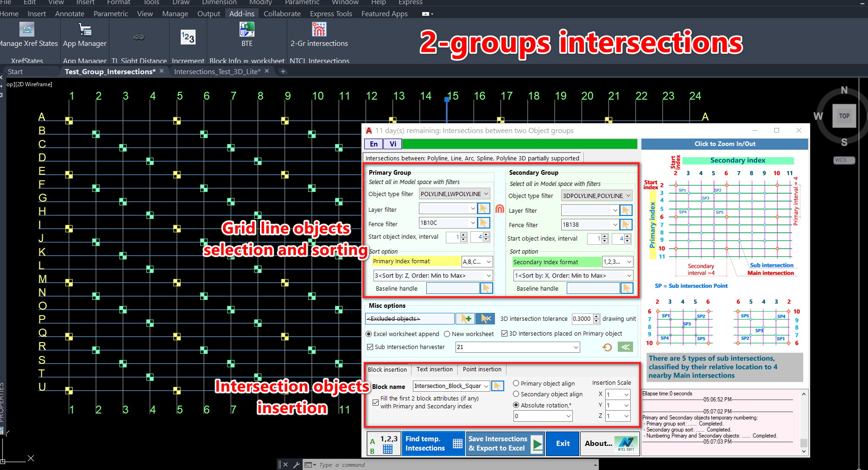Pick Primary layer filter from drawing
868x470 pixels.
pos(483,209)
